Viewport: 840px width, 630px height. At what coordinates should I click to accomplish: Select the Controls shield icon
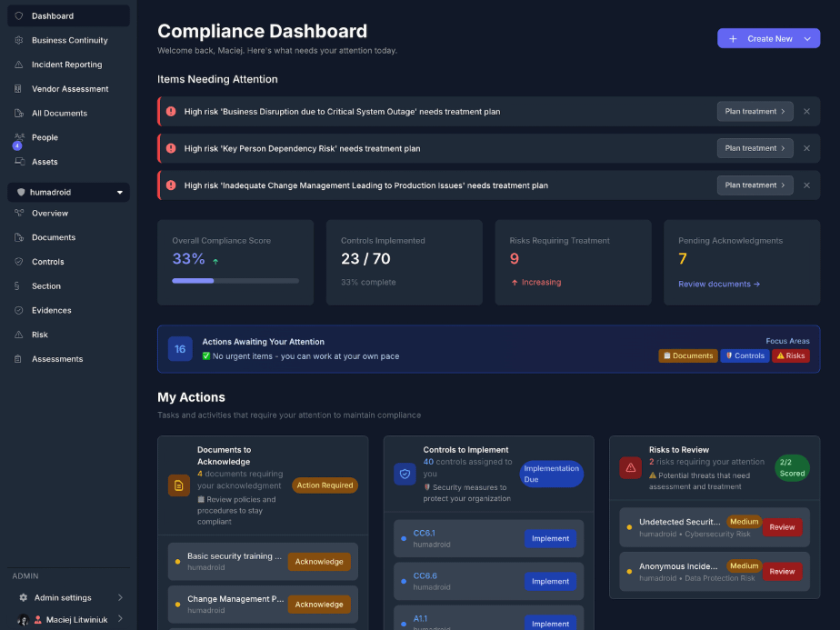[18, 261]
